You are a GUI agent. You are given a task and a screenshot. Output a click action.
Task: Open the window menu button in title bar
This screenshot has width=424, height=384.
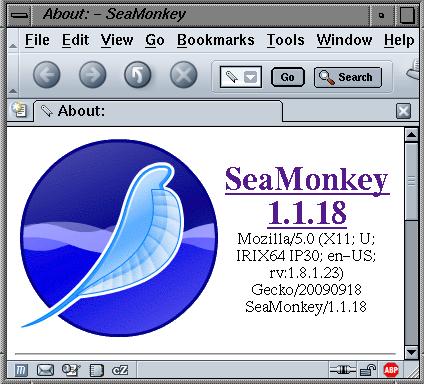pos(20,15)
